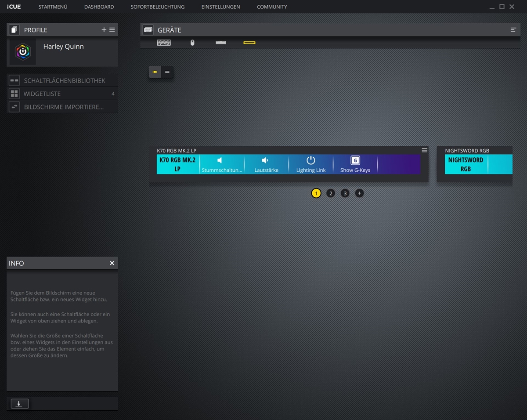Open the Profile panel hamburger menu
Viewport: 527px width, 420px height.
click(x=112, y=30)
